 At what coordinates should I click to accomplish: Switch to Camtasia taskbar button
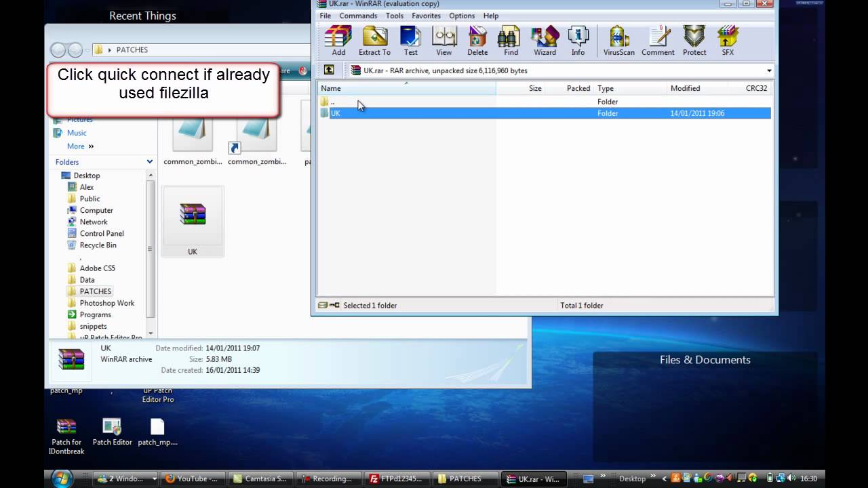[x=262, y=479]
